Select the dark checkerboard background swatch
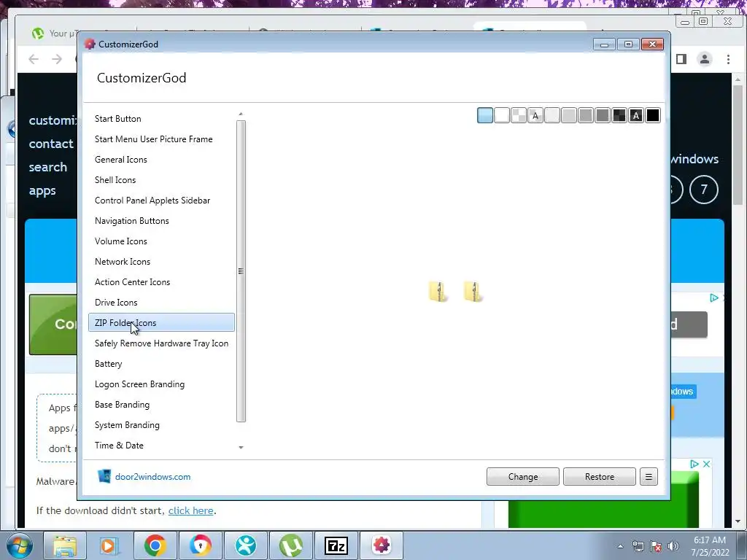 (619, 115)
